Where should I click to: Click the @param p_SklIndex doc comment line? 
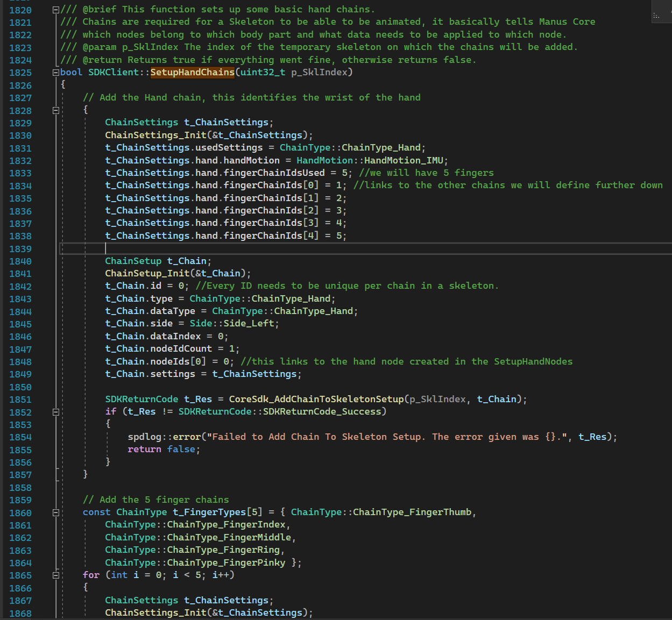[x=319, y=47]
